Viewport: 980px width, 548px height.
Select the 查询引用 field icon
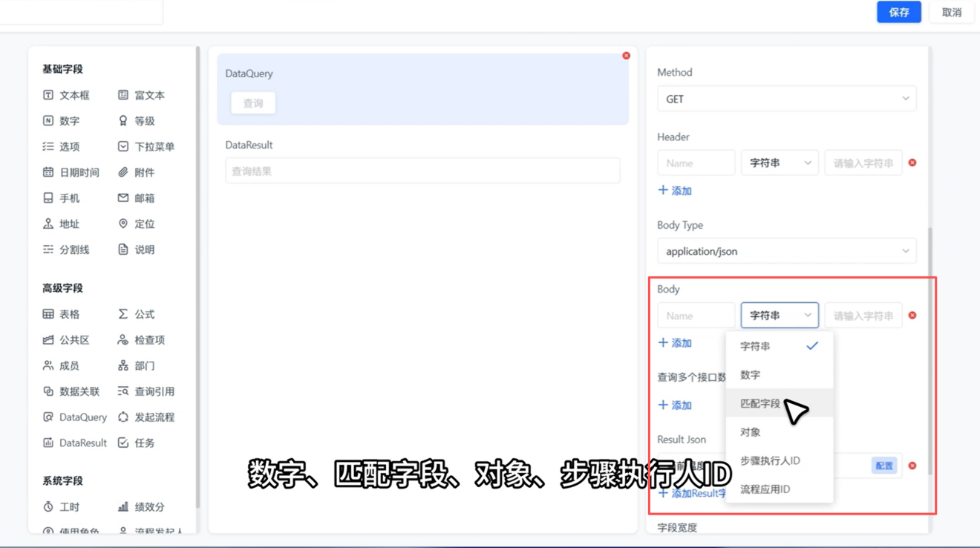click(x=123, y=391)
